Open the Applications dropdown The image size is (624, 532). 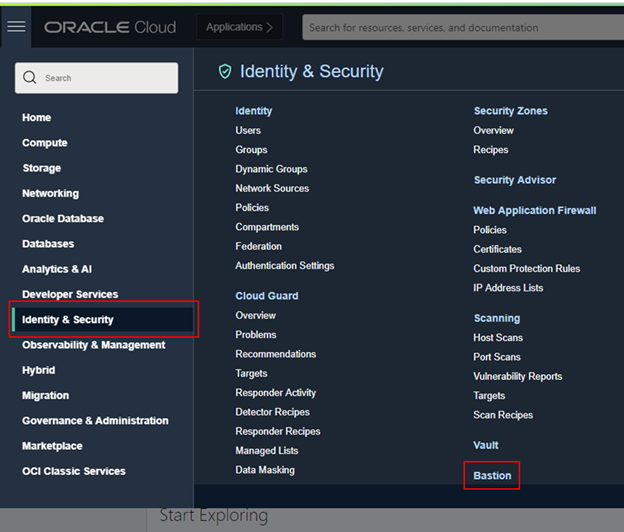[x=239, y=27]
